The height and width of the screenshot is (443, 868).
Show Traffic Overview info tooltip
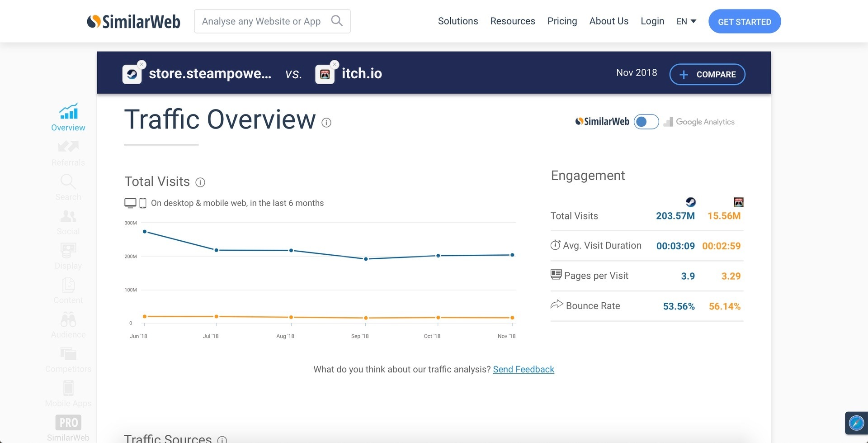(x=326, y=123)
